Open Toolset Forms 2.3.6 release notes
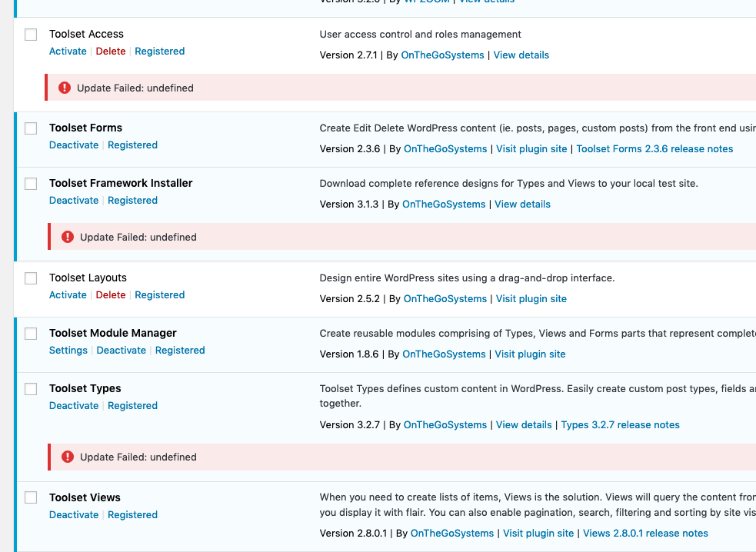756x552 pixels. (x=654, y=149)
